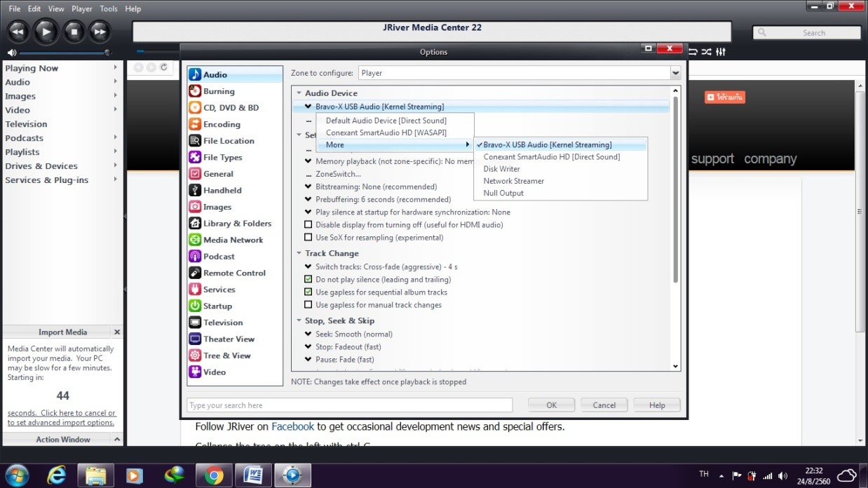Open Podcast options category
This screenshot has height=488, width=868.
235,256
